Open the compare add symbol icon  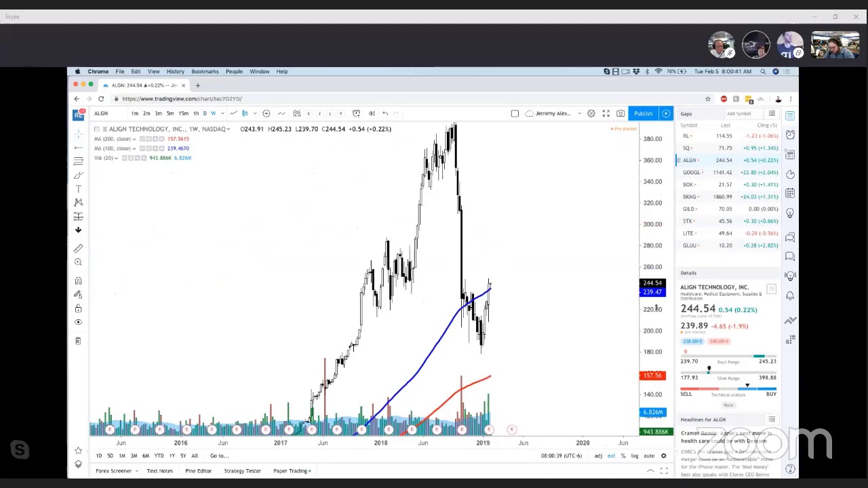(266, 113)
